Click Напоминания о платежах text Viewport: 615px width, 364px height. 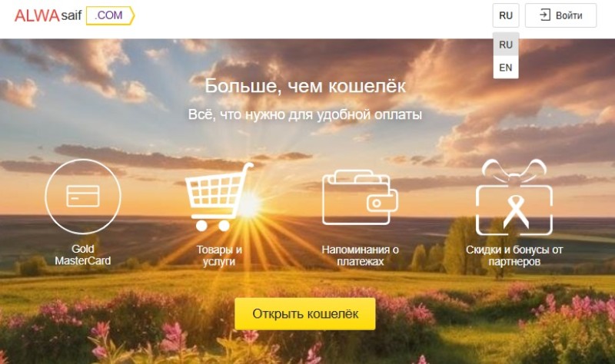[x=360, y=256]
